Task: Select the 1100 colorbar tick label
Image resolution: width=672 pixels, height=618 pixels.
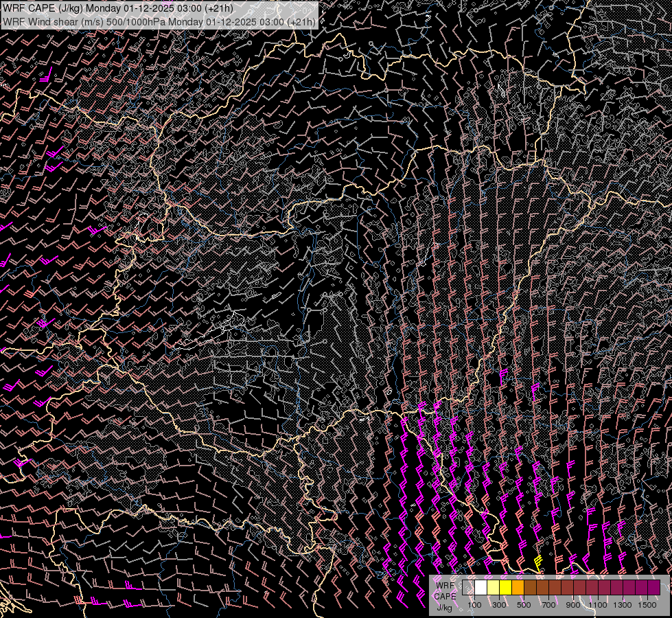Action: tap(598, 605)
